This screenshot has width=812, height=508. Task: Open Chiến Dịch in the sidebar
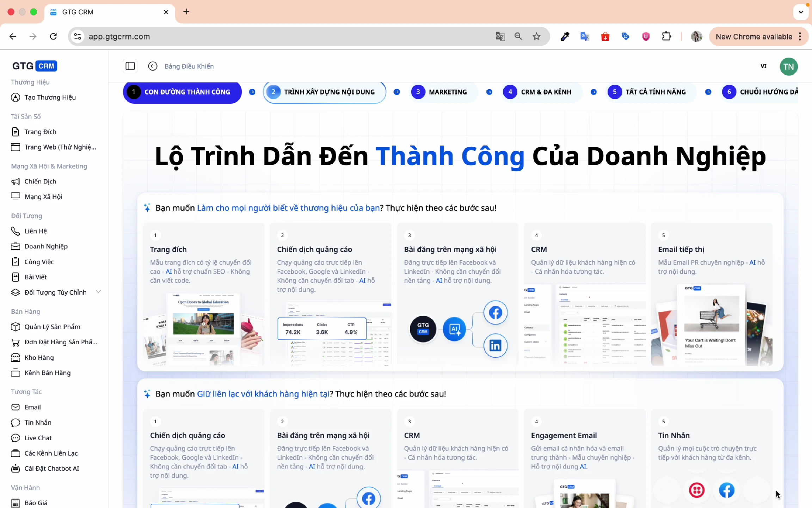pyautogui.click(x=41, y=181)
